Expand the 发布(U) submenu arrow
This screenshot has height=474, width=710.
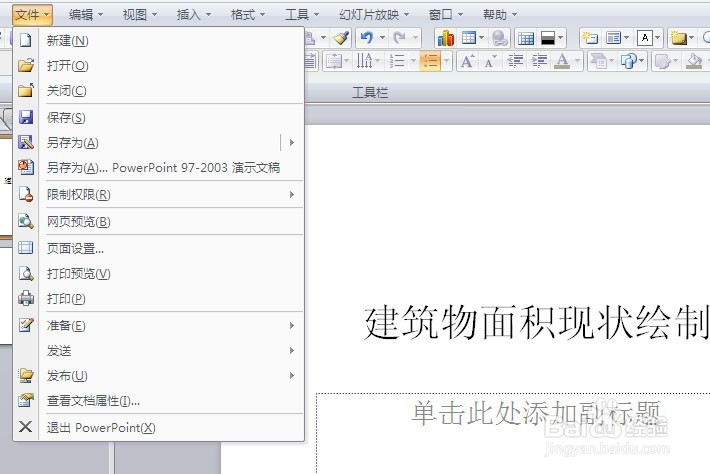click(292, 375)
